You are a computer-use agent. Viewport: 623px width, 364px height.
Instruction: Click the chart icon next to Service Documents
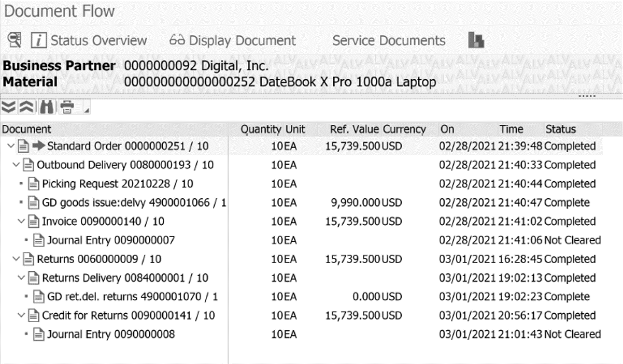(x=476, y=40)
